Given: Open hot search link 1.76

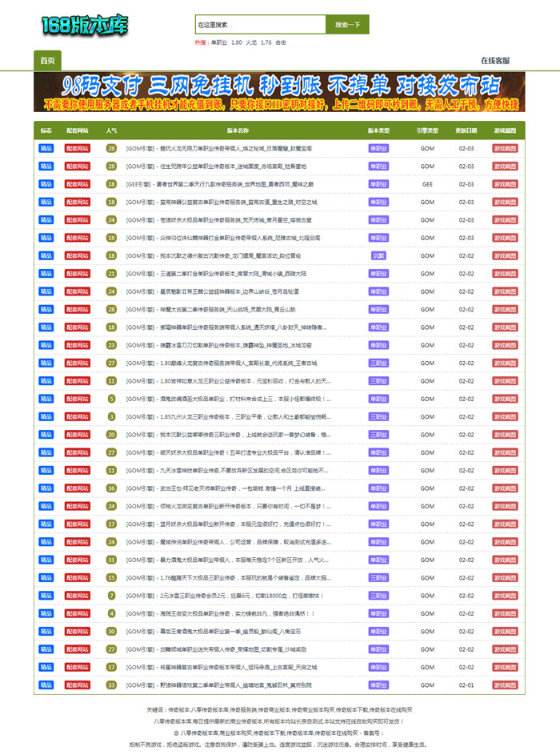Looking at the screenshot, I should click(x=266, y=42).
